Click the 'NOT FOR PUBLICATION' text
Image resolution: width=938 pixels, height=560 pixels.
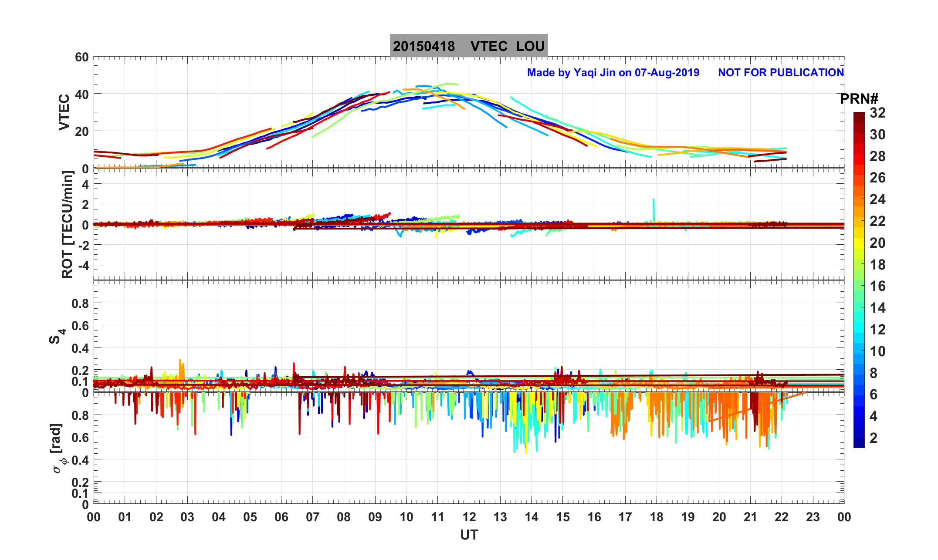pos(780,72)
